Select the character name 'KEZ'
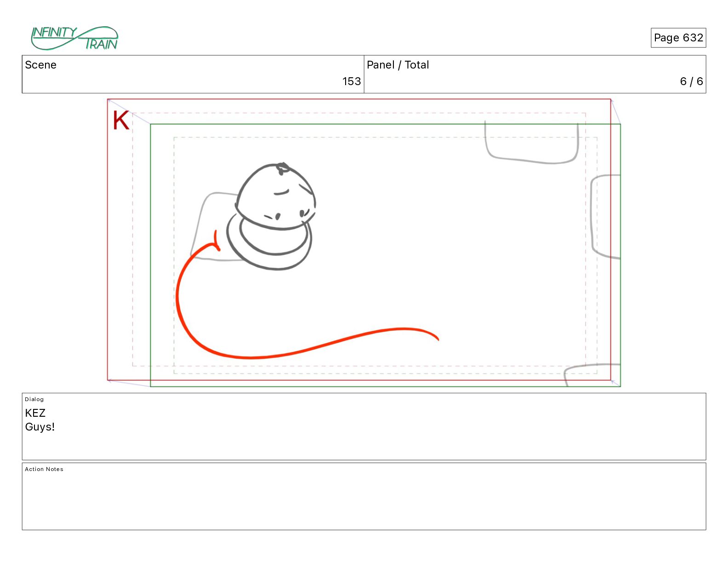 pyautogui.click(x=35, y=413)
